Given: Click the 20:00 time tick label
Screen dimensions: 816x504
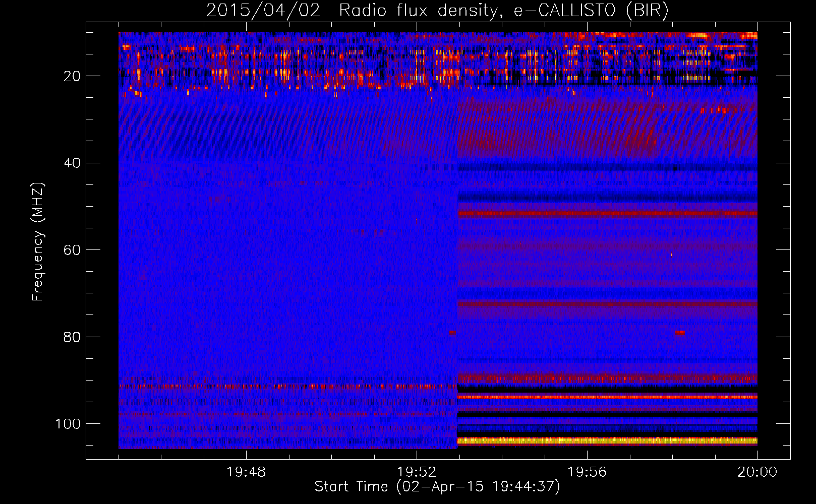Looking at the screenshot, I should click(x=757, y=472).
